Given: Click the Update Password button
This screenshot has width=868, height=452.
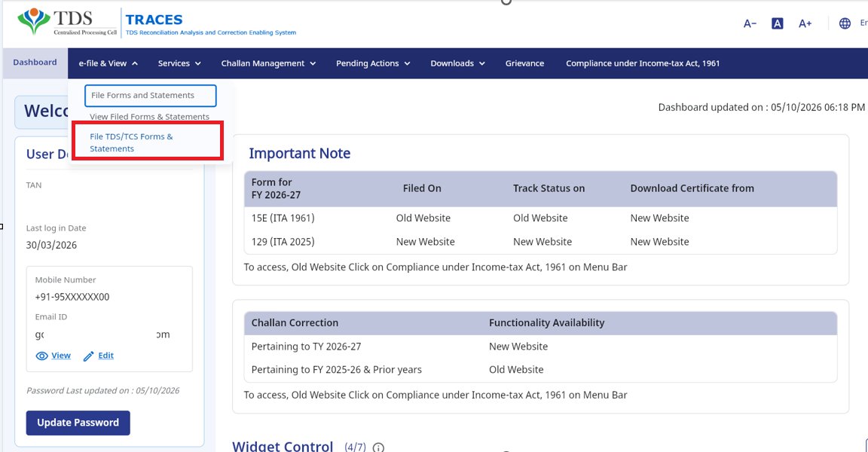Looking at the screenshot, I should pos(78,423).
